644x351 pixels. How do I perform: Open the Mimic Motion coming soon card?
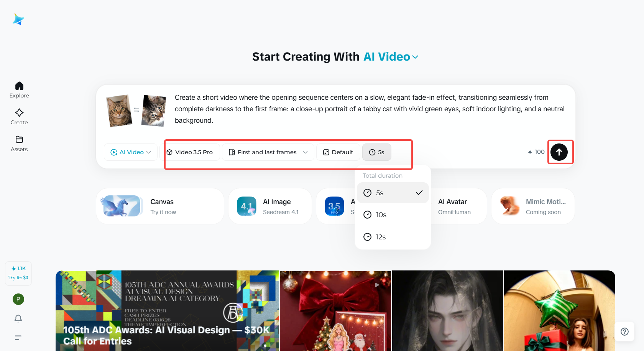click(x=533, y=206)
